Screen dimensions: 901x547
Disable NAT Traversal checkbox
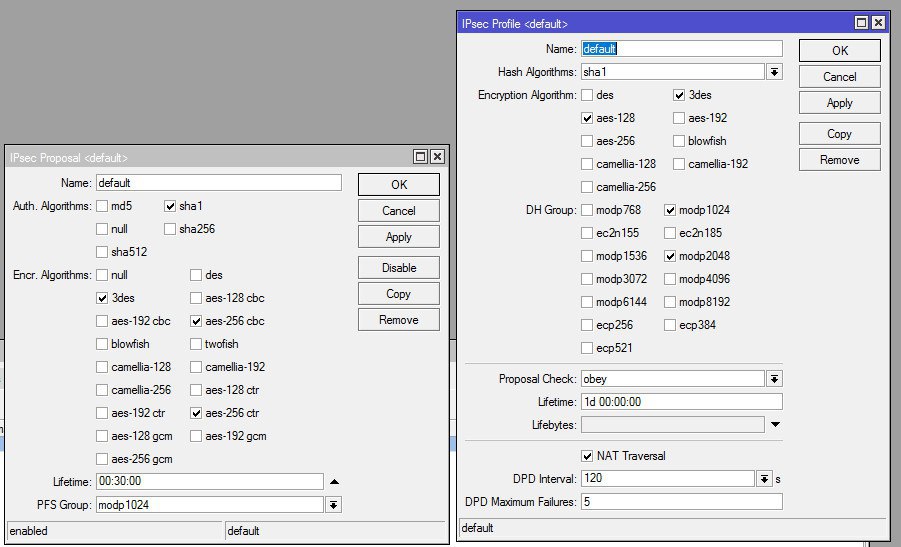pos(587,456)
